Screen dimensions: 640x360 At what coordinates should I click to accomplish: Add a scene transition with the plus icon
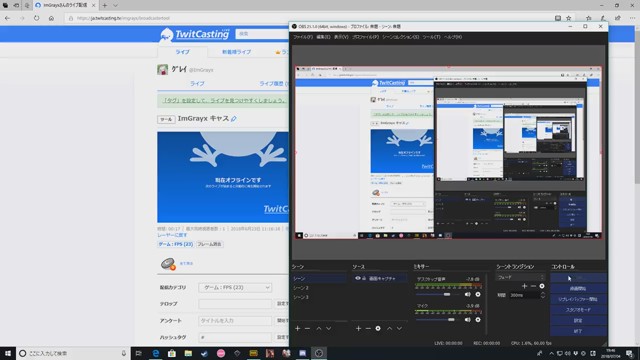524,286
